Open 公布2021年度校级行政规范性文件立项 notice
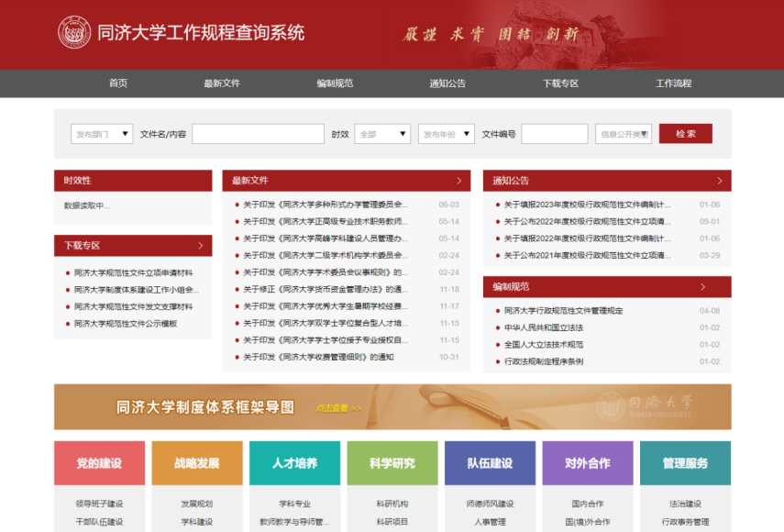 [x=587, y=256]
